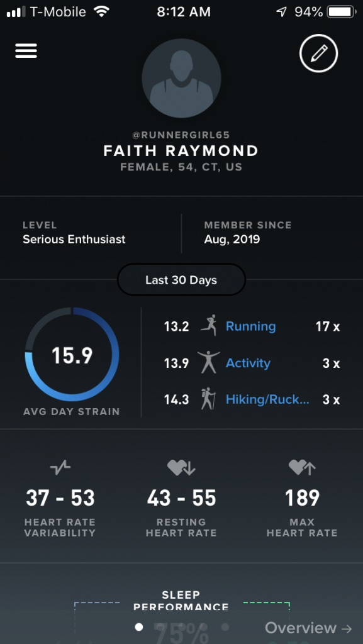Tap the resting heart rate down-arrow icon
This screenshot has height=644, width=363.
(181, 467)
